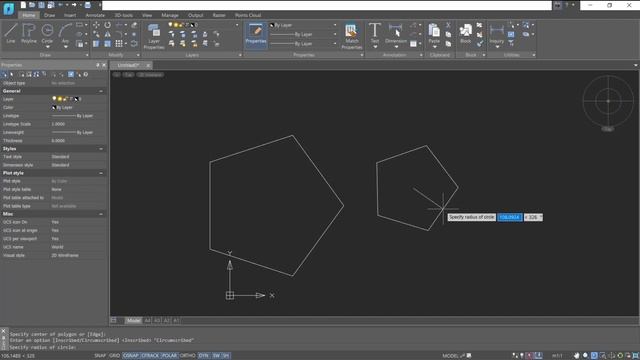
Task: Select the Model layout tab
Action: (x=133, y=320)
